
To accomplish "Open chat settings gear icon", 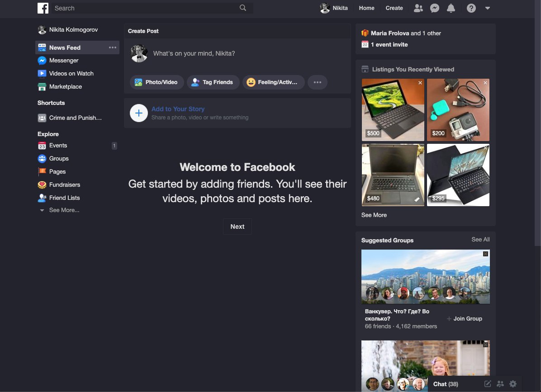I will pos(513,384).
